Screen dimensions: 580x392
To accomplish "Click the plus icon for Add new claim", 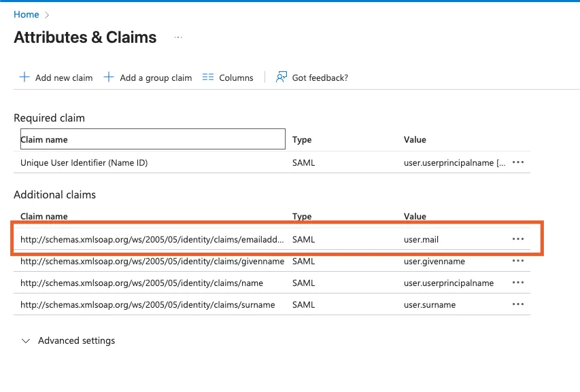I will [24, 77].
